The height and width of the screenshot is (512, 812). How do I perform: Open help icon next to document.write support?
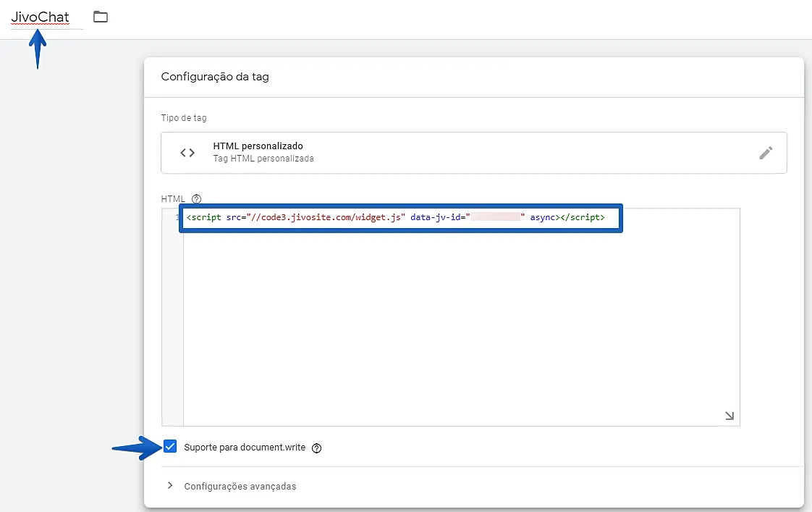[x=316, y=448]
